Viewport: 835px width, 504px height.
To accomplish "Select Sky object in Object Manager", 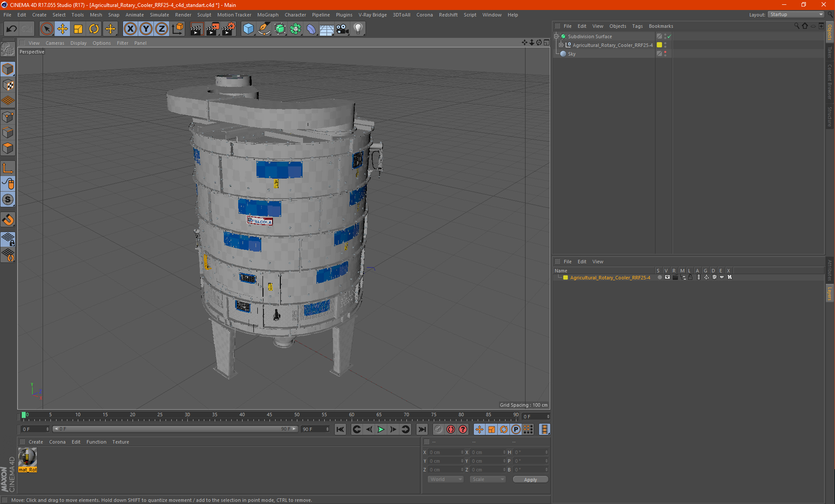I will 572,54.
